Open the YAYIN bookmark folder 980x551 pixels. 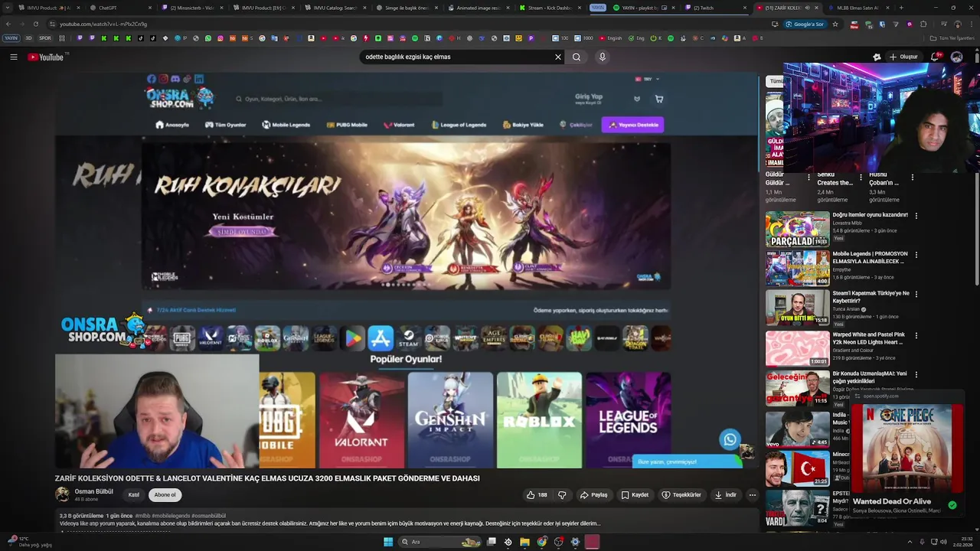(x=11, y=37)
